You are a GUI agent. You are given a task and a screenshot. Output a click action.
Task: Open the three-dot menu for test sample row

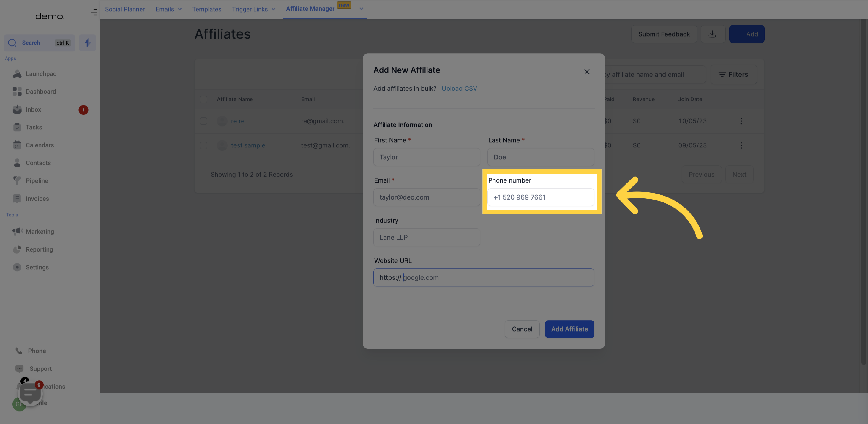point(741,145)
